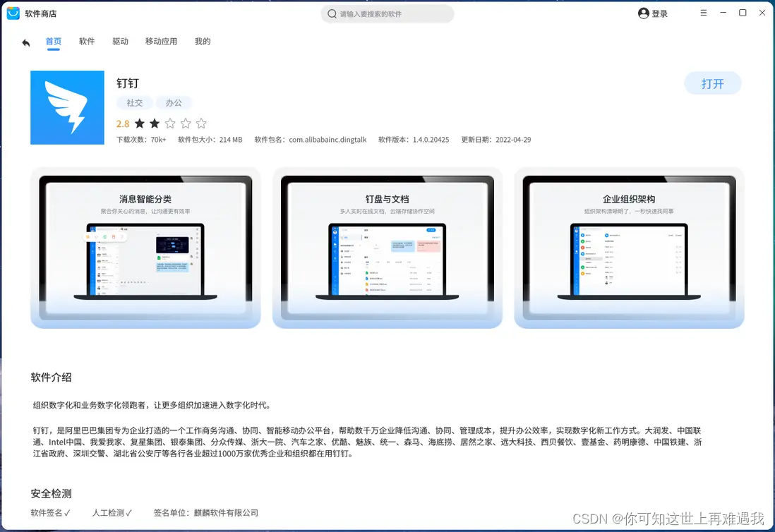Click the 人工检测 check entry
The width and height of the screenshot is (775, 532).
pyautogui.click(x=112, y=513)
